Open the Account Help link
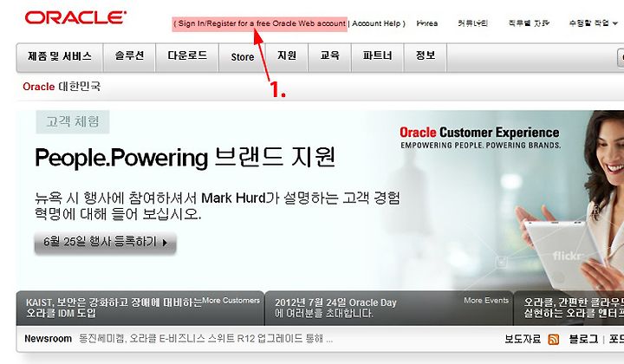Viewport: 624px width, 364px height. tap(376, 23)
